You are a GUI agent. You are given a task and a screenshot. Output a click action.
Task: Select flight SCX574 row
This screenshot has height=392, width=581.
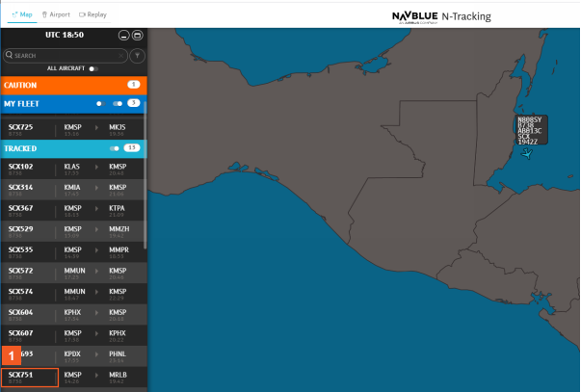point(72,294)
